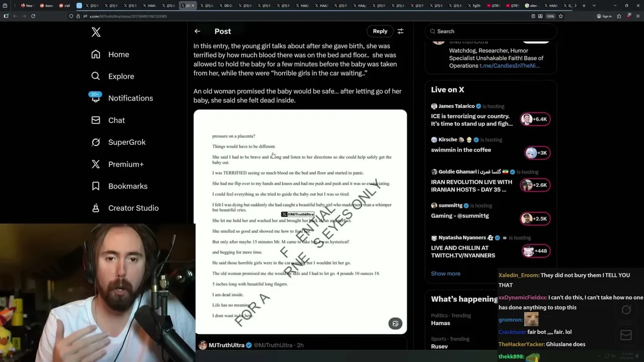Join Goldie Ghamari's live with +2.6K
The height and width of the screenshot is (362, 644).
[x=535, y=185]
